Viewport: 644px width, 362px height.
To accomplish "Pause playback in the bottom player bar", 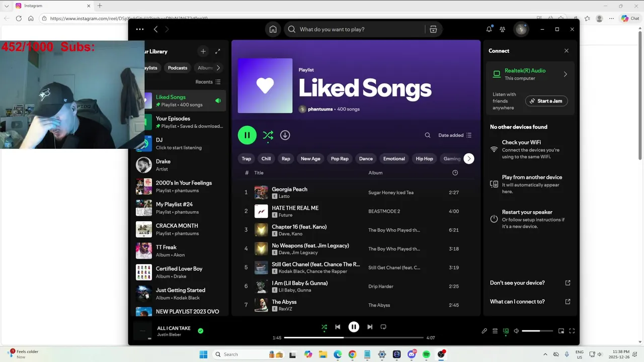I will click(354, 327).
